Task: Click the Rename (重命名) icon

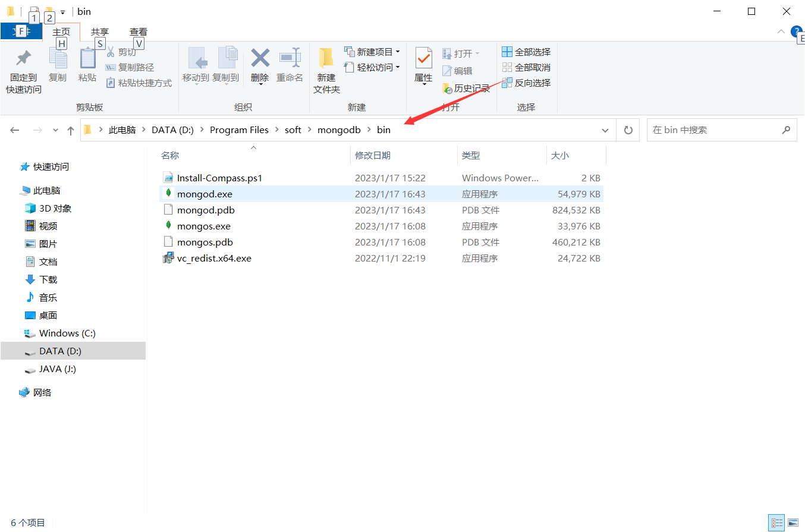Action: pos(290,58)
